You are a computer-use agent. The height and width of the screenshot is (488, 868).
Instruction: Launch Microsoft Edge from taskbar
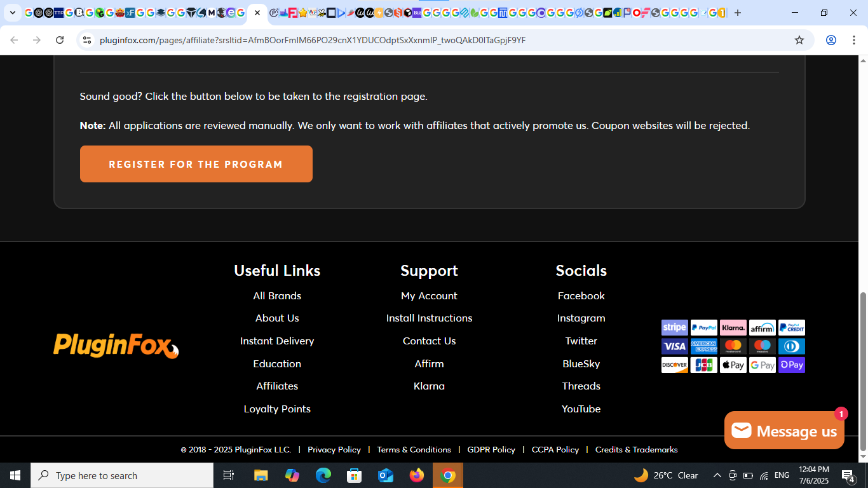[x=323, y=475]
